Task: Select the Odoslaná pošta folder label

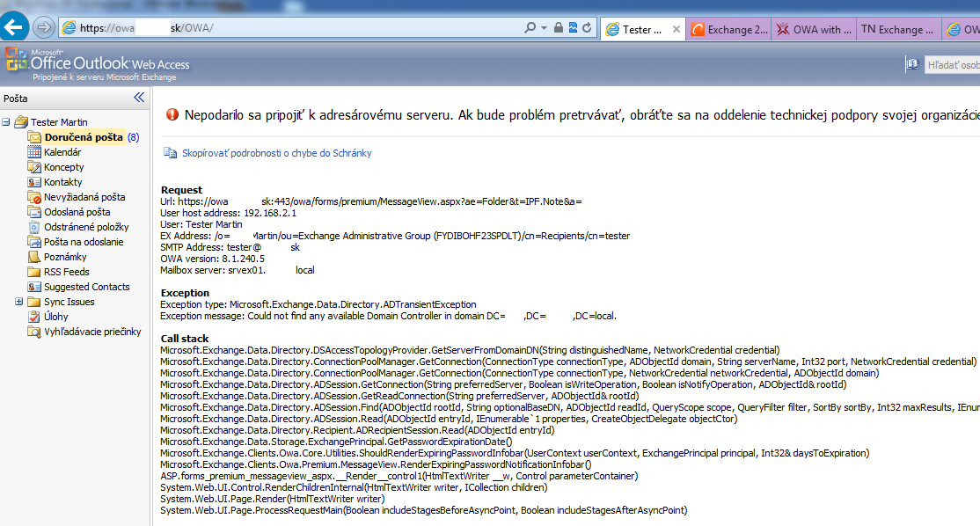Action: coord(77,212)
